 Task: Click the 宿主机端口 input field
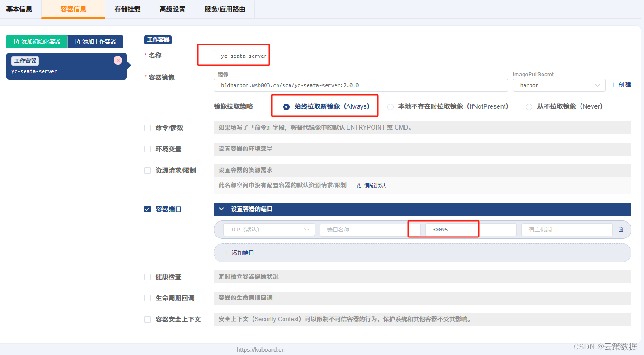coord(567,230)
